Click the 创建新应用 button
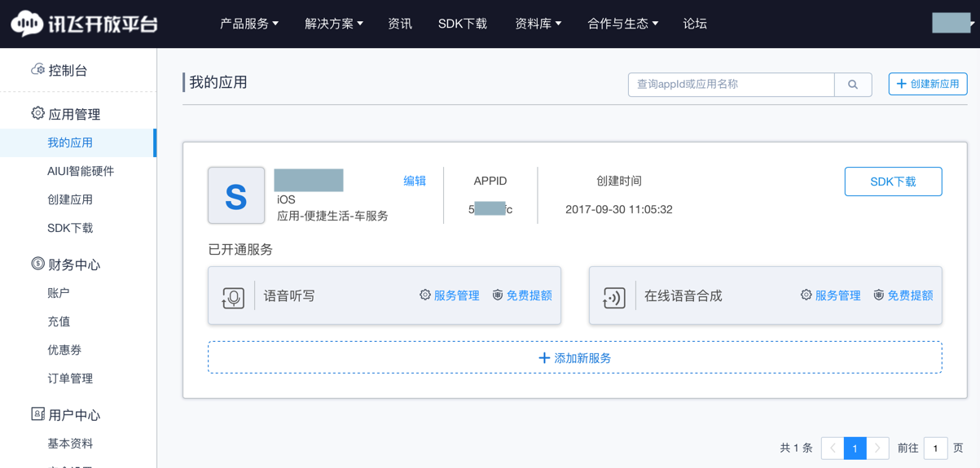This screenshot has height=468, width=980. [x=928, y=84]
